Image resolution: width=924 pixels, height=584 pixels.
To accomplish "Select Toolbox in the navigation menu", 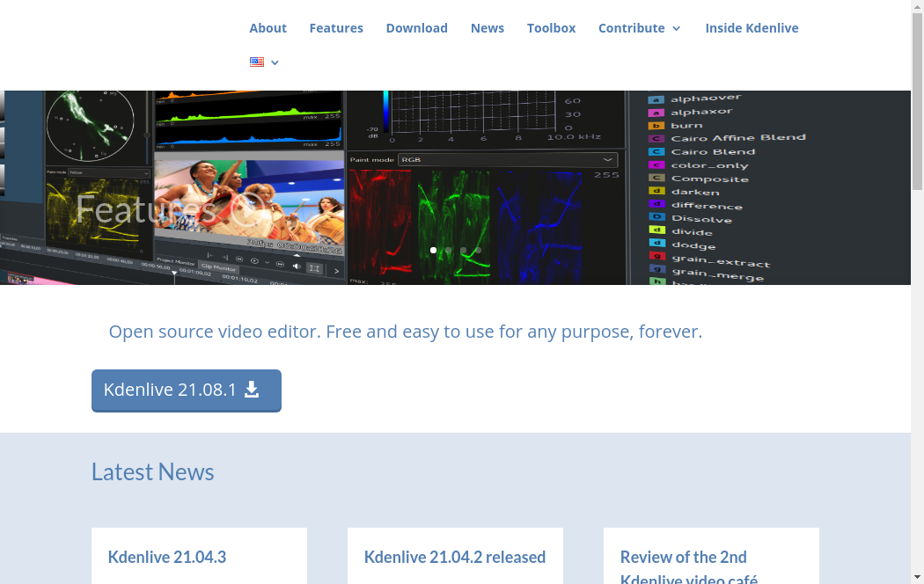I will point(551,28).
